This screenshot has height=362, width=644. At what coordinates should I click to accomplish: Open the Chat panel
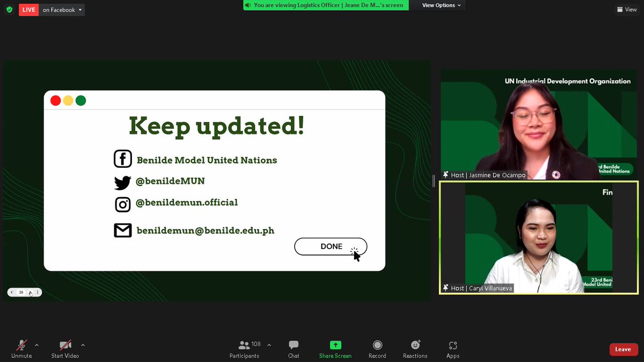pos(294,349)
